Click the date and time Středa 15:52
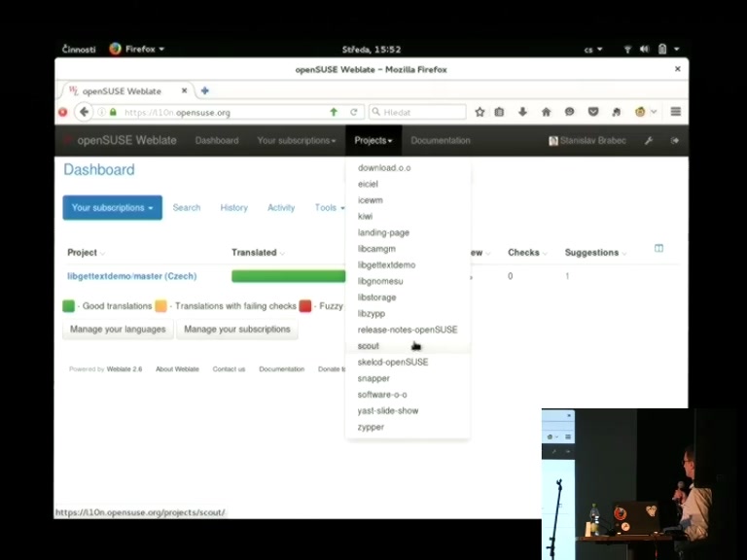Image resolution: width=747 pixels, height=560 pixels. point(372,49)
